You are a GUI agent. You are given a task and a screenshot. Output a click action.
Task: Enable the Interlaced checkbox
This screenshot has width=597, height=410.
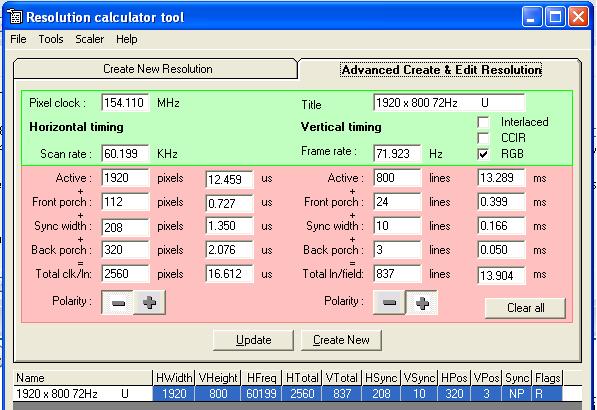483,122
